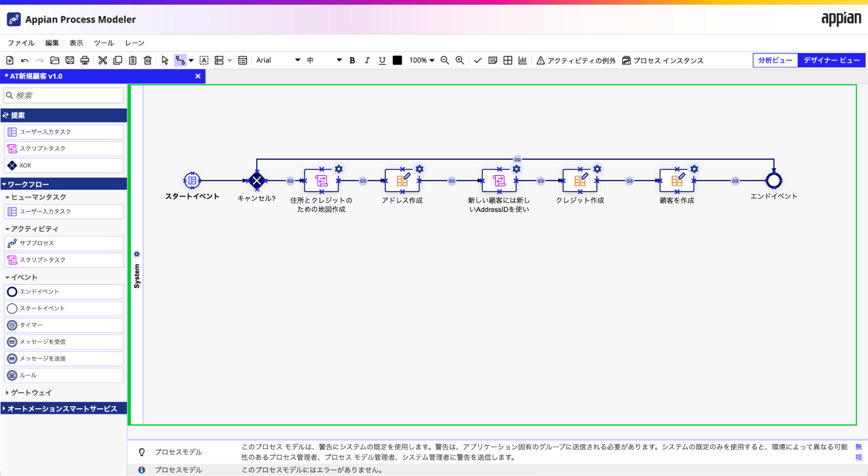Open the black font color swatch

(x=397, y=60)
